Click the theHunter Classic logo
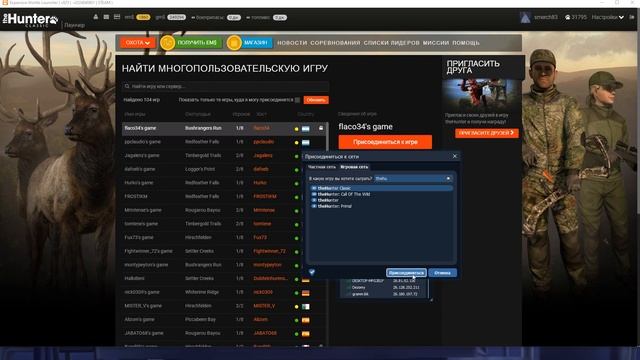The image size is (640, 360). pos(31,20)
